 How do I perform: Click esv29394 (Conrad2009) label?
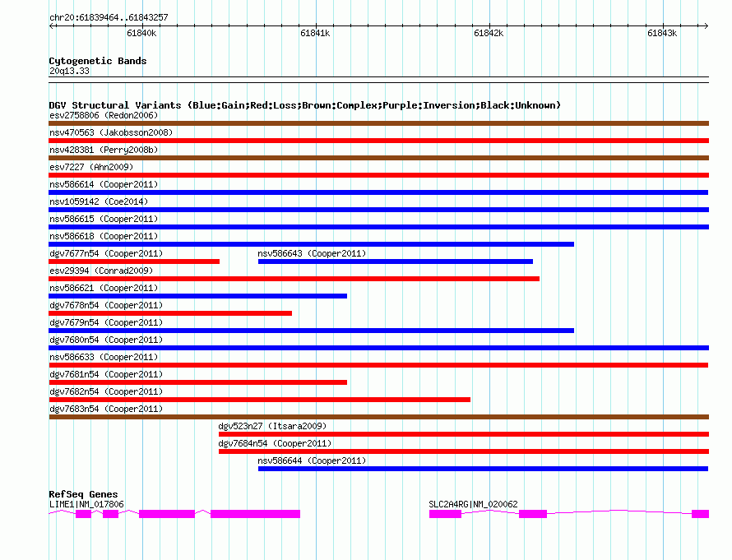point(101,271)
